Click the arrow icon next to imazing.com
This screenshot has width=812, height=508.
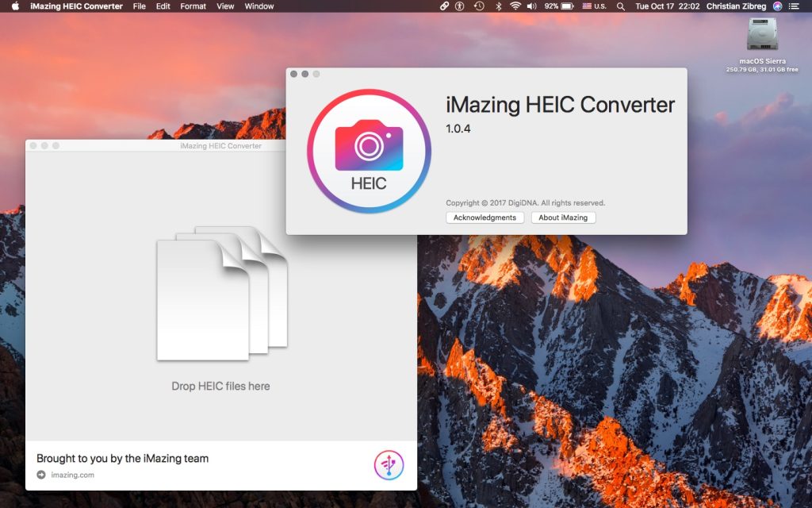click(40, 475)
